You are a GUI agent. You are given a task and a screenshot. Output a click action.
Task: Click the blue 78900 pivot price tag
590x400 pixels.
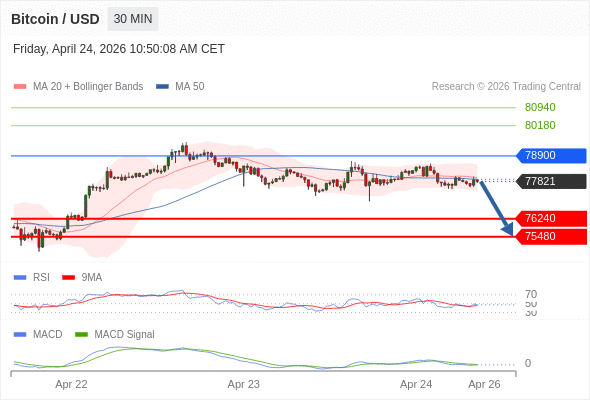pos(551,155)
